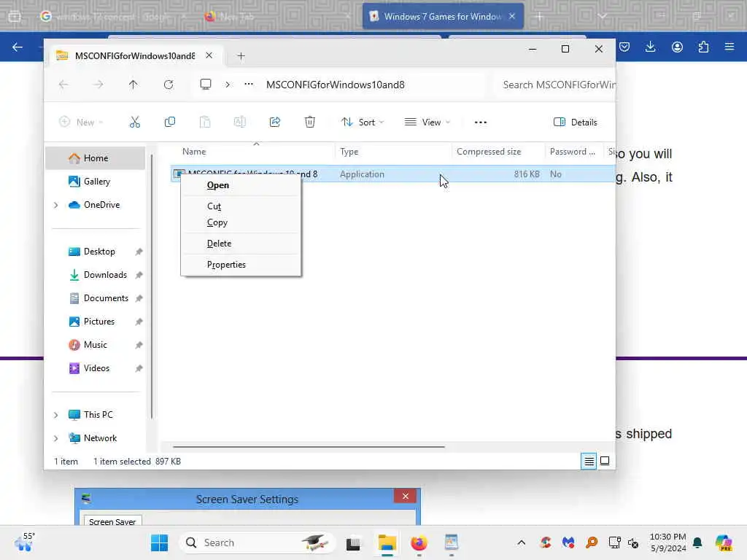Click the Rename icon in the toolbar

pos(239,122)
